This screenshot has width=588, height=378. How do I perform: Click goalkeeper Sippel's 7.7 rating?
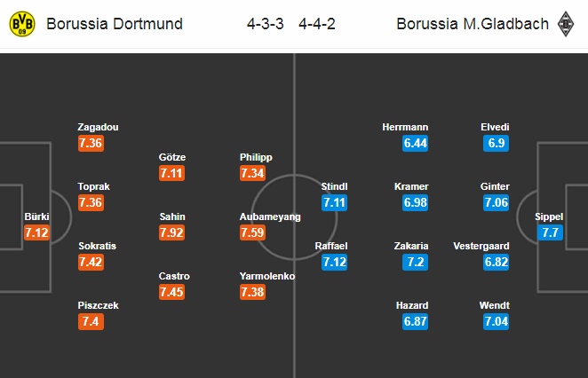click(x=549, y=232)
